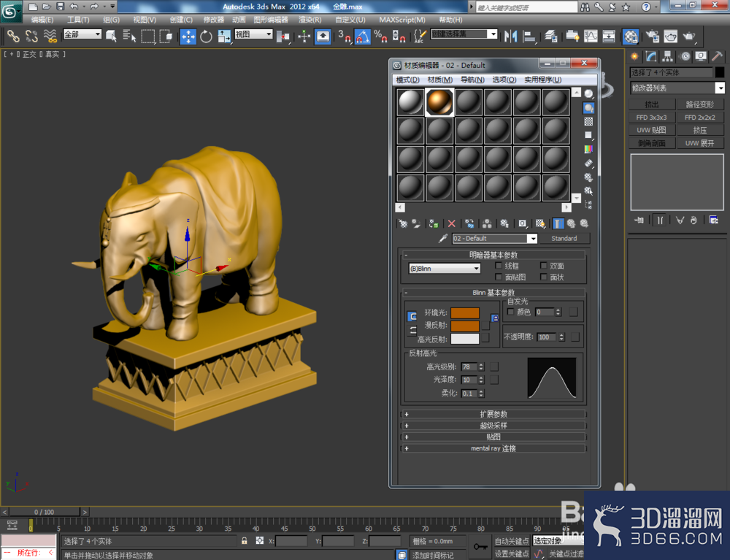Open the named selection sets dropdown
Viewport: 730px width, 560px height.
(x=464, y=34)
